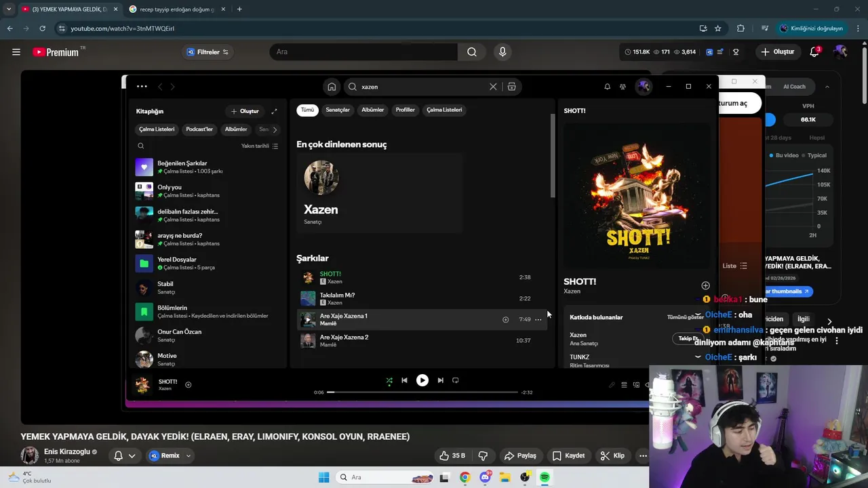The height and width of the screenshot is (488, 868).
Task: Go forward in Spotify navigation
Action: pos(172,87)
